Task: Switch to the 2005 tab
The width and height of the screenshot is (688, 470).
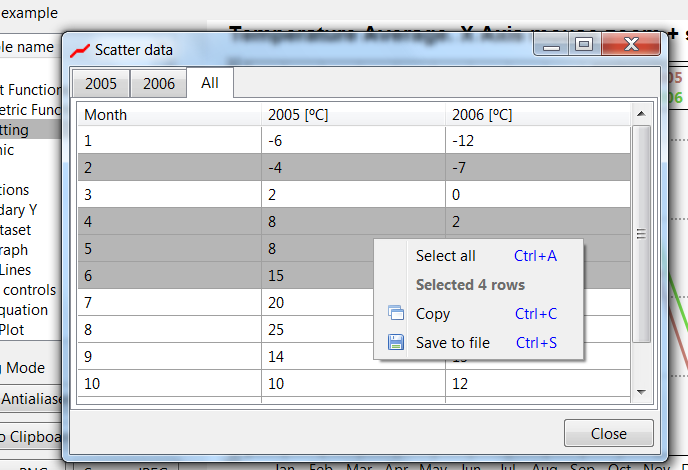Action: click(x=101, y=84)
